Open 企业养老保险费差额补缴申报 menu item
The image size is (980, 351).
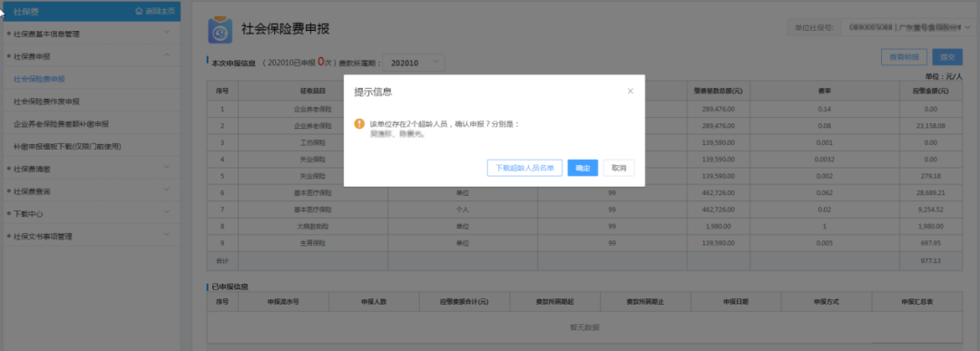(62, 123)
